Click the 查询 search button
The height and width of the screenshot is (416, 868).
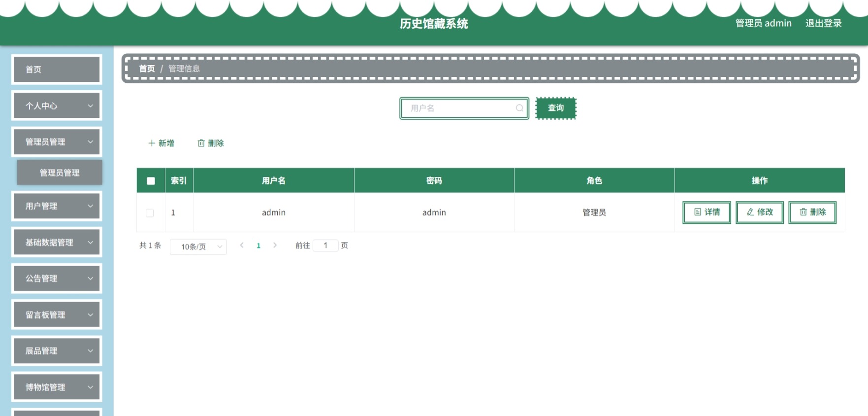[556, 108]
